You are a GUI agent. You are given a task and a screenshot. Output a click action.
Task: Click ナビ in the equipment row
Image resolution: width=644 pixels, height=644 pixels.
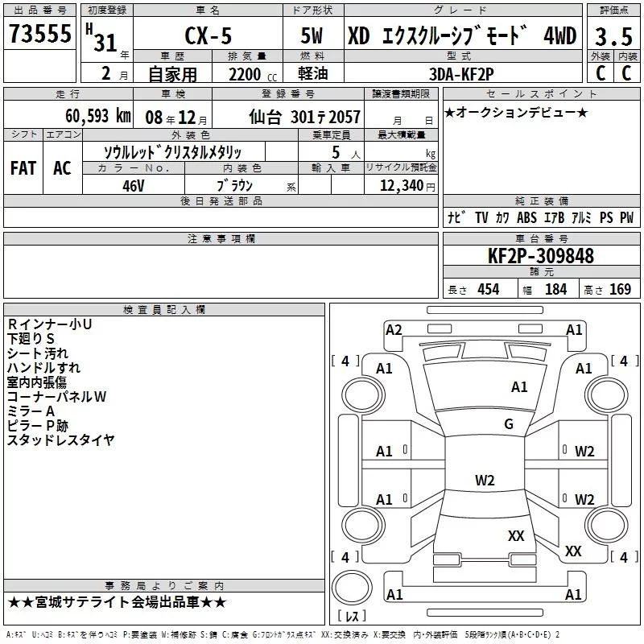456,218
